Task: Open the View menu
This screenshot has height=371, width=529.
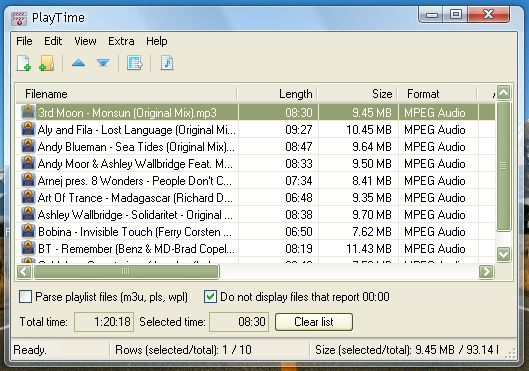Action: (85, 41)
